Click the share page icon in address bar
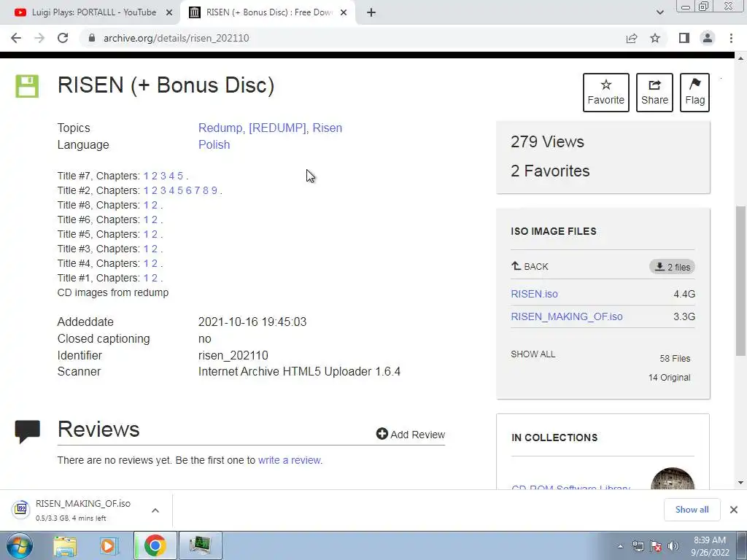This screenshot has height=560, width=747. [632, 38]
